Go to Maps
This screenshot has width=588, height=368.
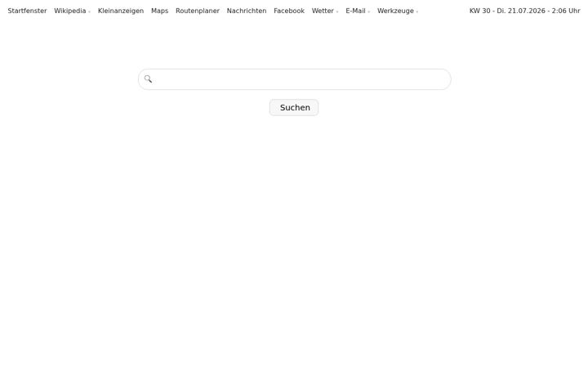click(160, 11)
